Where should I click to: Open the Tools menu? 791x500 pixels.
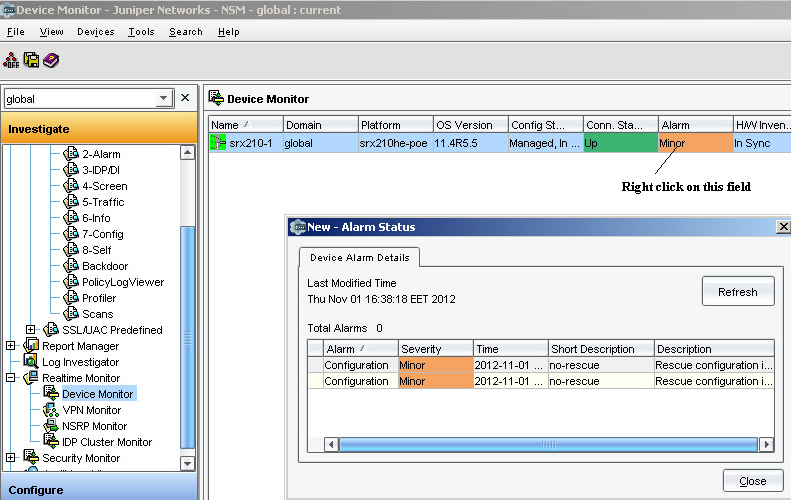coord(141,32)
